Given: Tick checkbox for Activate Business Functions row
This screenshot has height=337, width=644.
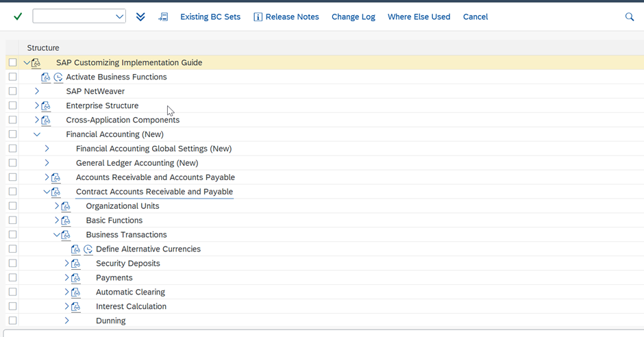Looking at the screenshot, I should point(13,77).
